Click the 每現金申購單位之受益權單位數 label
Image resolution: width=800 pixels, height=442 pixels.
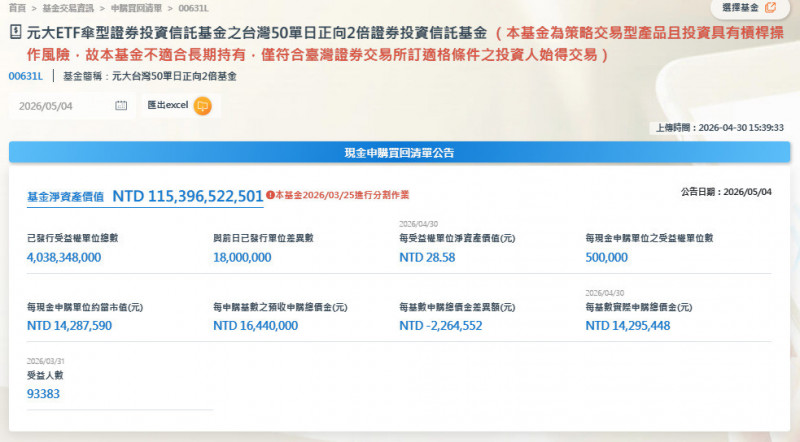click(649, 238)
